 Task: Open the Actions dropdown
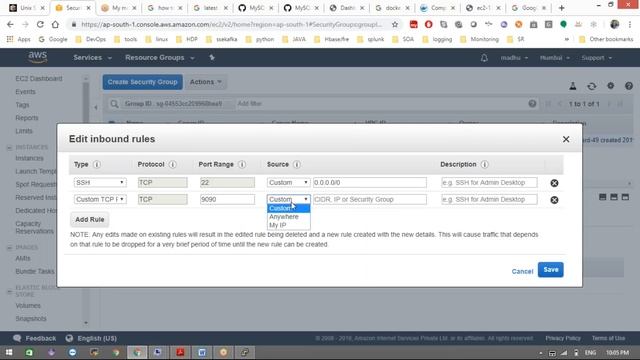tap(206, 82)
